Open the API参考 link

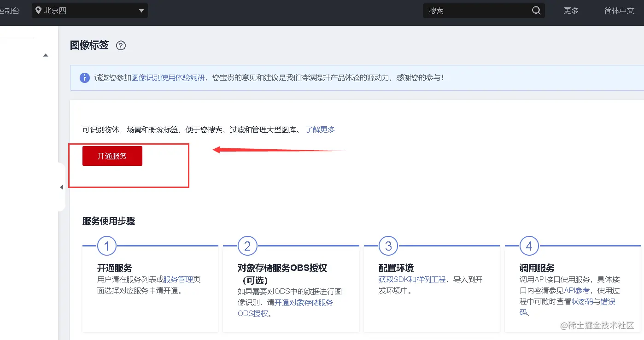click(x=577, y=290)
